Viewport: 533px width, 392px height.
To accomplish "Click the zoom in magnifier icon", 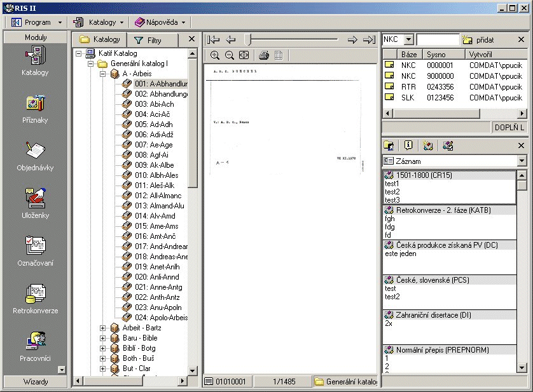I will (x=215, y=55).
